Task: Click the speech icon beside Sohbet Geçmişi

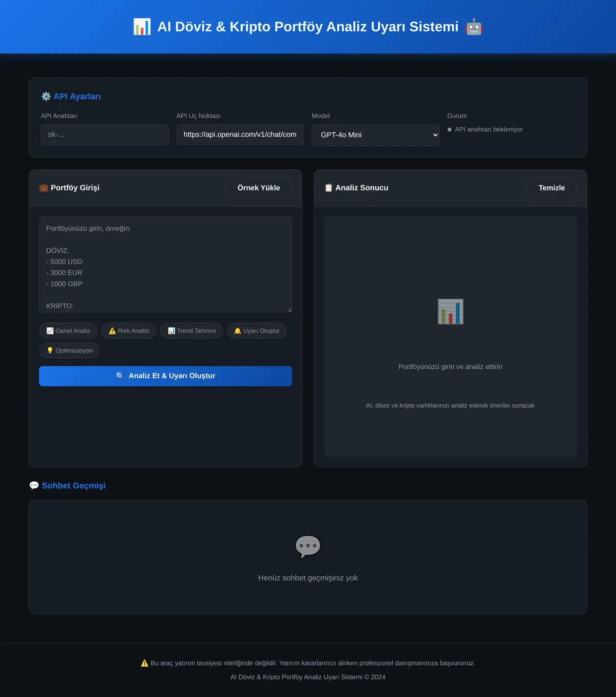Action: (x=34, y=486)
